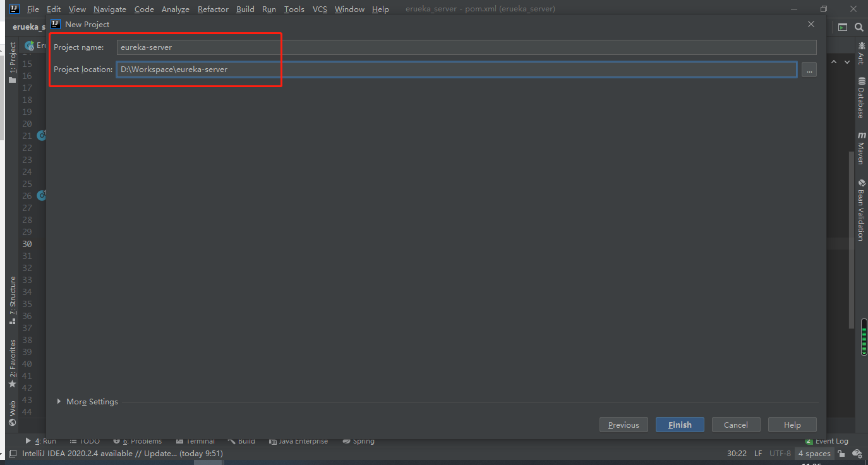Click the IntelliJ IDEA logo in title bar

15,9
